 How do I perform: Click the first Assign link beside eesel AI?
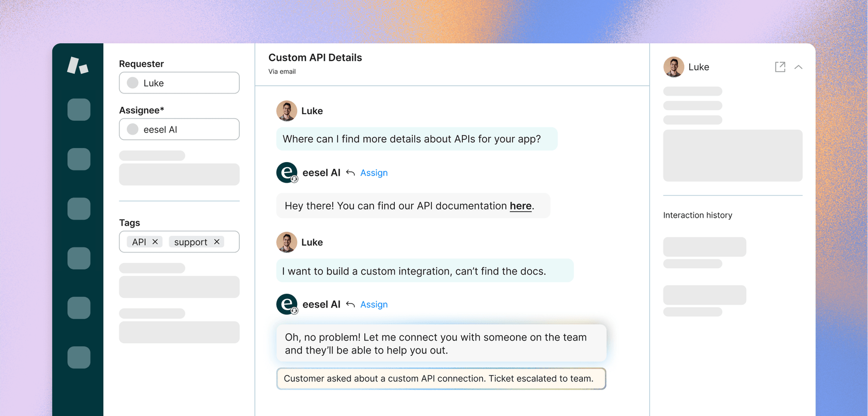374,173
